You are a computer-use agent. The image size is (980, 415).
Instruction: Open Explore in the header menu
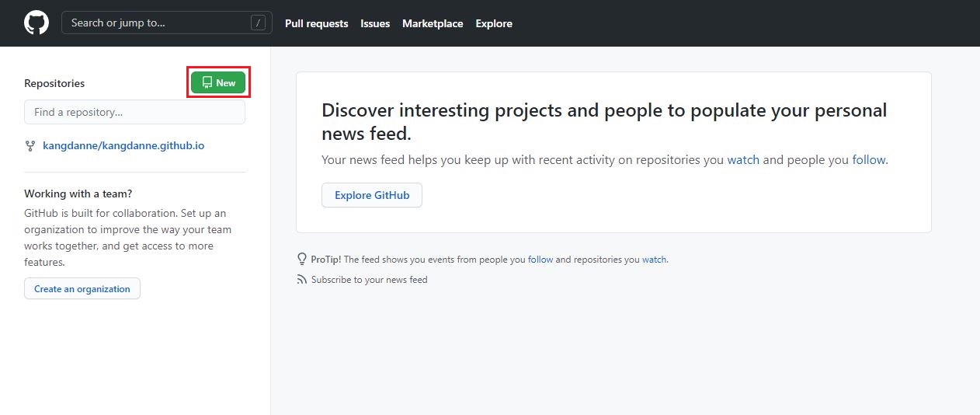(494, 23)
